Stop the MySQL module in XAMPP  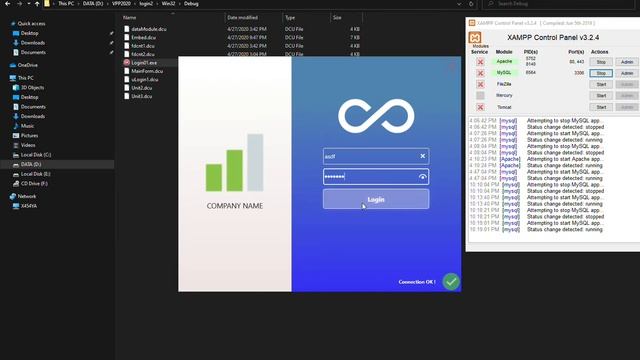[x=601, y=73]
